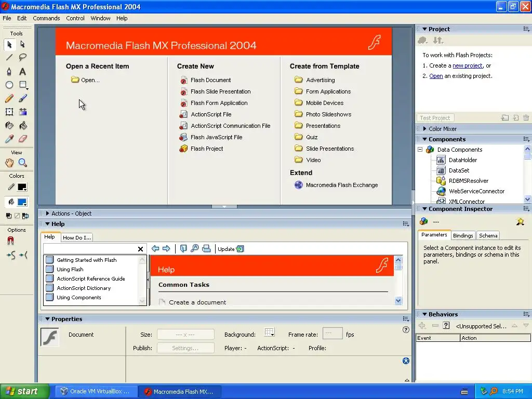The height and width of the screenshot is (399, 532).
Task: Collapse Data Components tree node
Action: point(420,150)
